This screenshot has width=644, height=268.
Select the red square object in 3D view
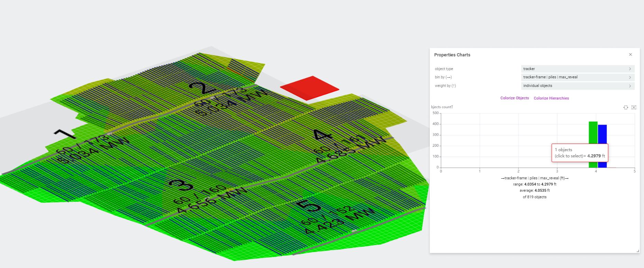[309, 88]
